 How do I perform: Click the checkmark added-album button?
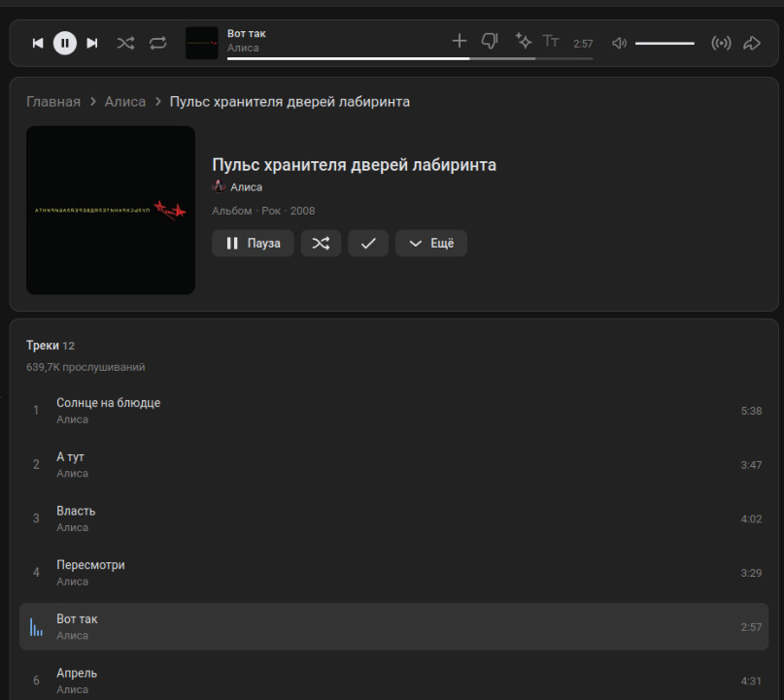(368, 244)
